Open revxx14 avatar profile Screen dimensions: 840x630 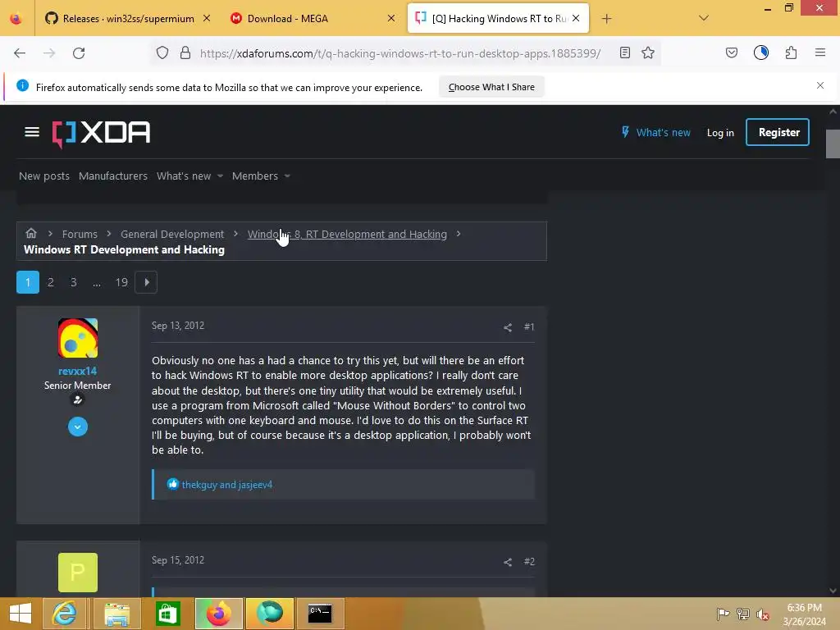tap(78, 338)
